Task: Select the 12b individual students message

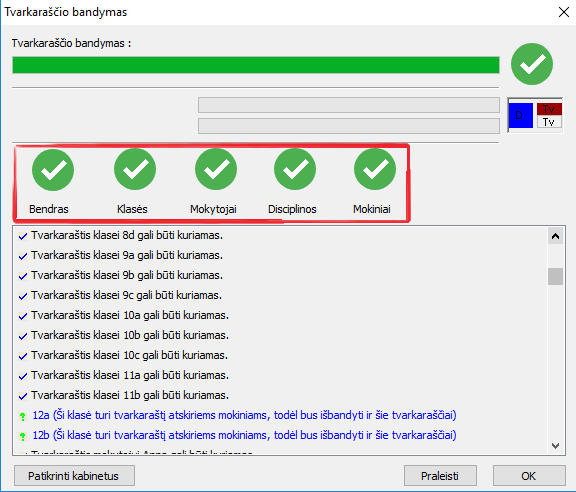Action: tap(244, 435)
